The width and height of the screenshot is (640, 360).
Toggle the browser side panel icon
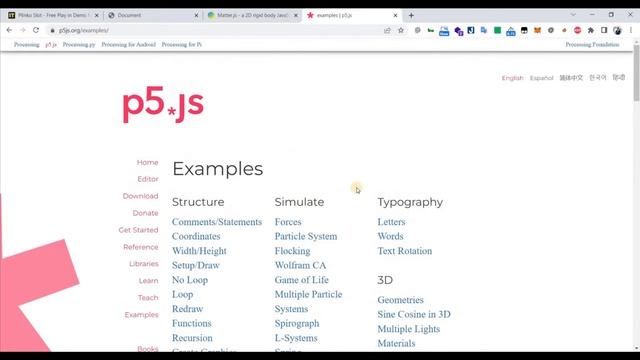point(604,30)
